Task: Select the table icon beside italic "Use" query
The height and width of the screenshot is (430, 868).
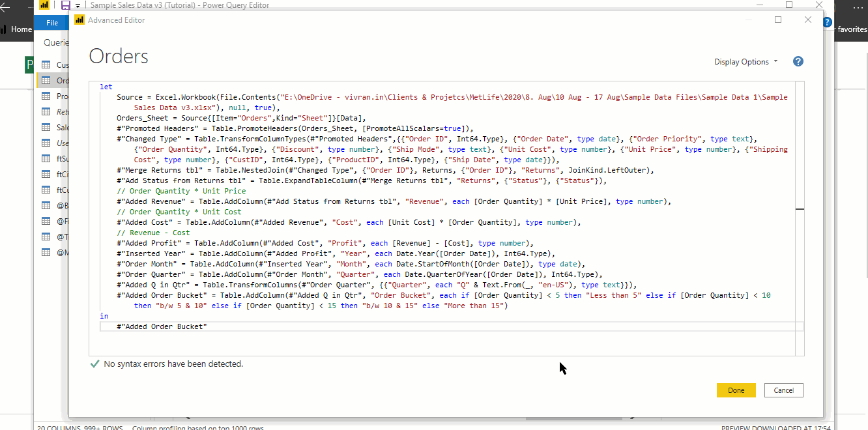Action: [x=46, y=143]
